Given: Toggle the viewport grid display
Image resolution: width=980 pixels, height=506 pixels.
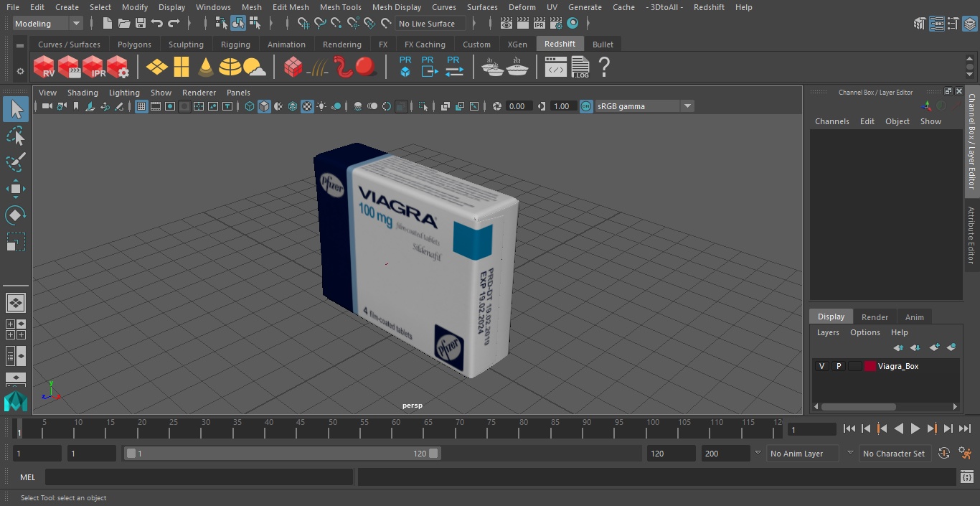Looking at the screenshot, I should coord(141,106).
